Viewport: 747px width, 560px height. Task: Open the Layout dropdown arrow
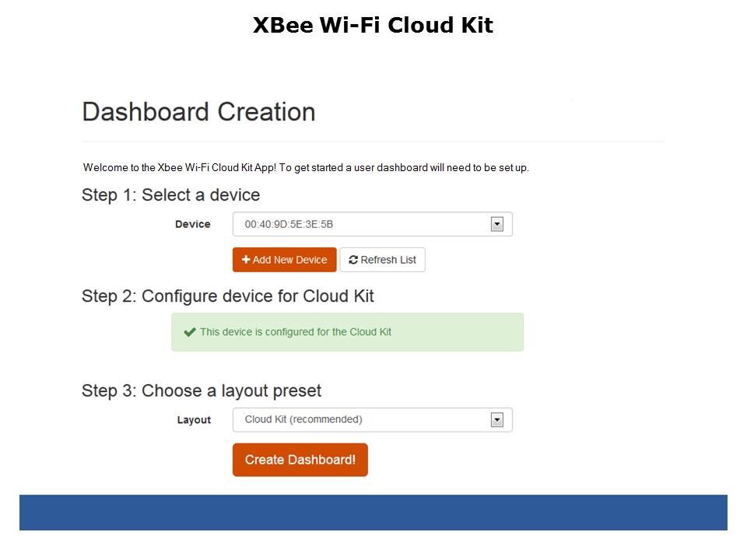497,420
